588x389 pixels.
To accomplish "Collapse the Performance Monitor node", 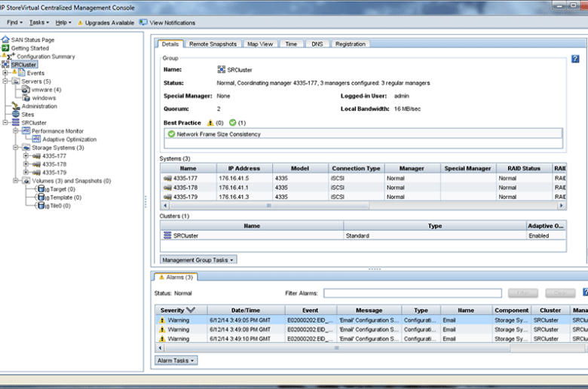I will pos(15,130).
